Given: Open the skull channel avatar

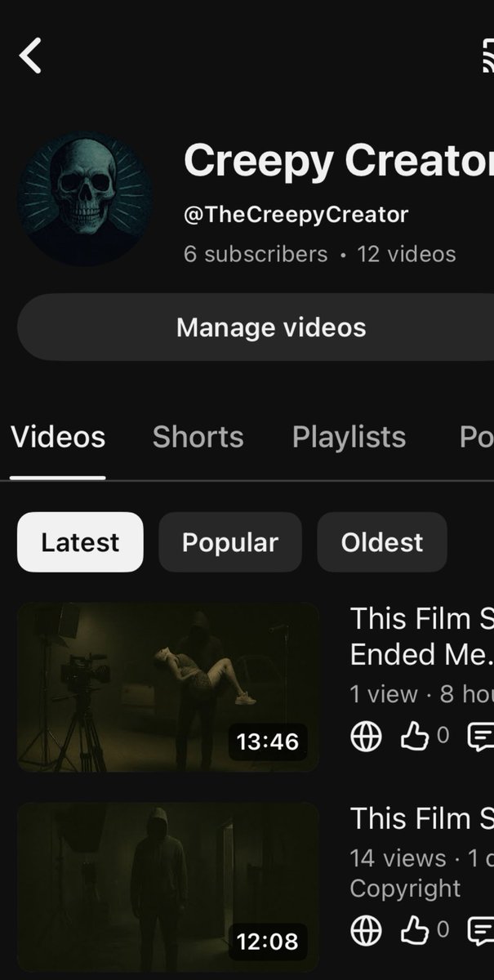Looking at the screenshot, I should (85, 198).
